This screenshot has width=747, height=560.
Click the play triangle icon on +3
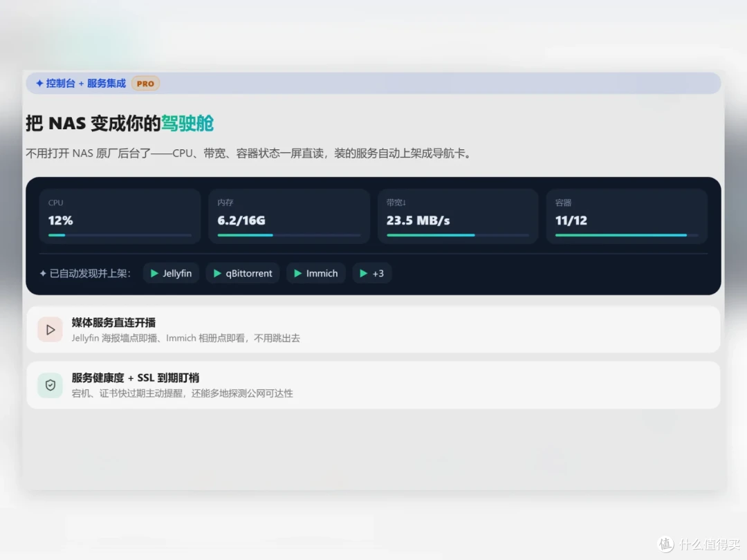point(364,273)
